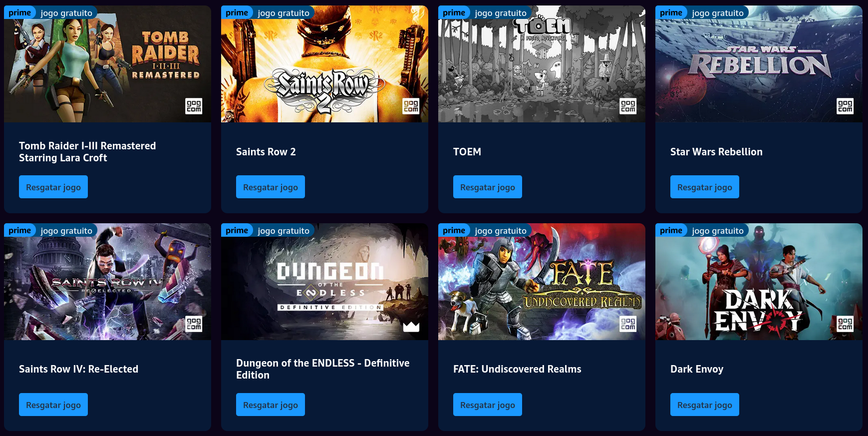Click the GOG.com icon on TOEM card
This screenshot has height=436, width=868.
(628, 106)
